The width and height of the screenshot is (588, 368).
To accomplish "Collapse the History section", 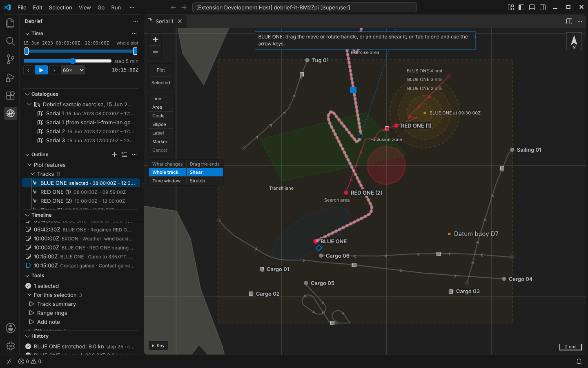I will 27,336.
